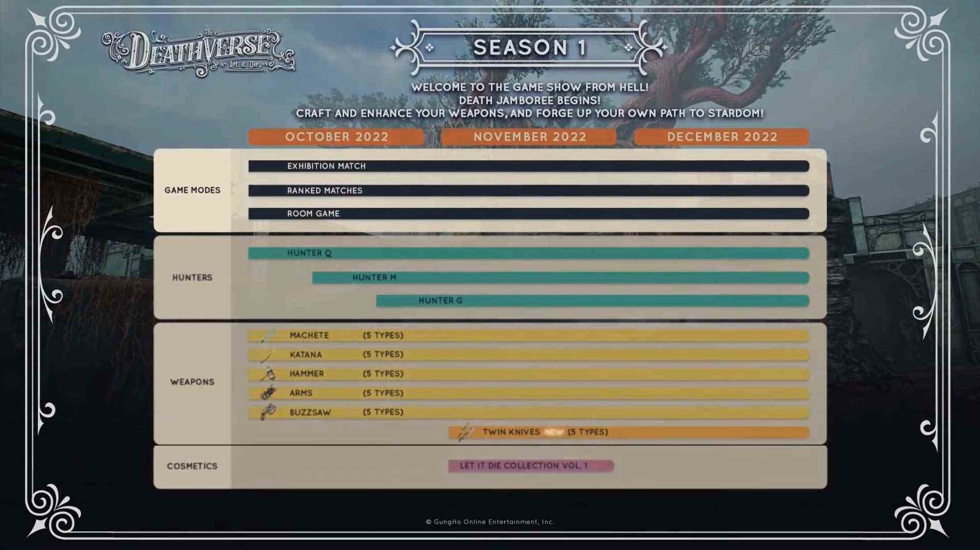Click the Let It Die Collection Vol 1 button
Screen dimensions: 980x550
(529, 465)
